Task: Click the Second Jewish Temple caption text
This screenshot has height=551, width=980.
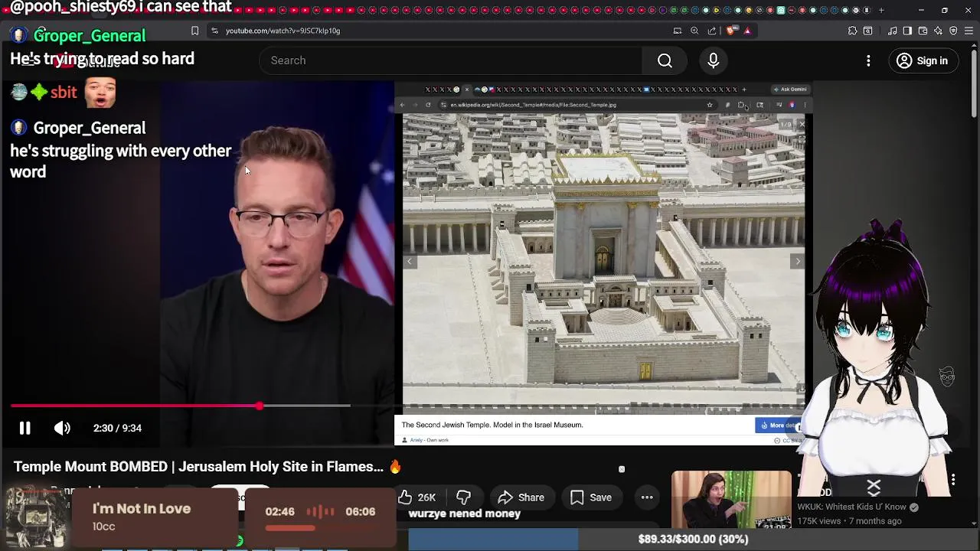Action: pyautogui.click(x=492, y=425)
